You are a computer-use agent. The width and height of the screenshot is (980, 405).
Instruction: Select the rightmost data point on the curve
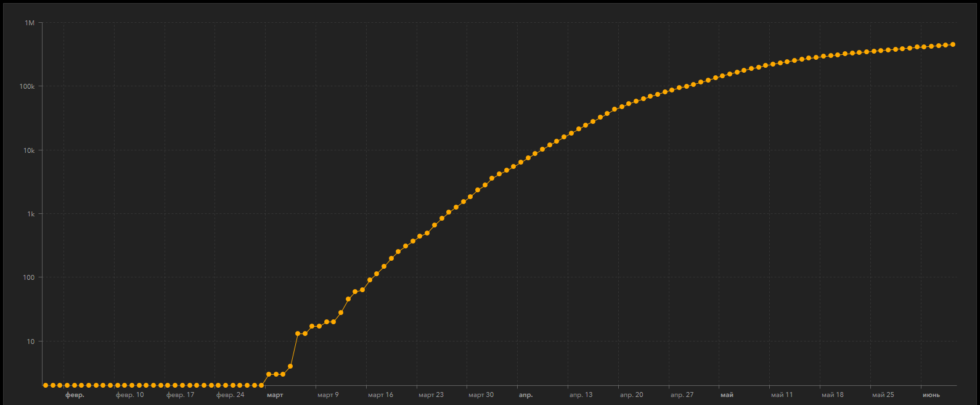click(953, 44)
